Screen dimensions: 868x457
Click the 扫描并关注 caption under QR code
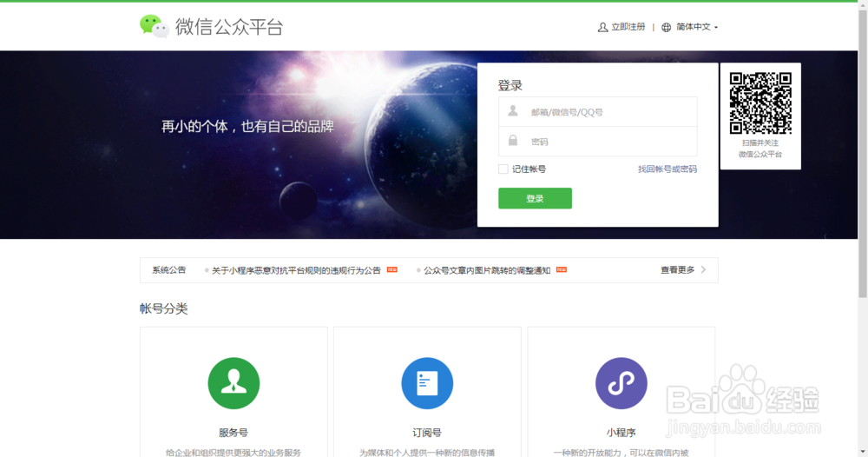tap(760, 142)
